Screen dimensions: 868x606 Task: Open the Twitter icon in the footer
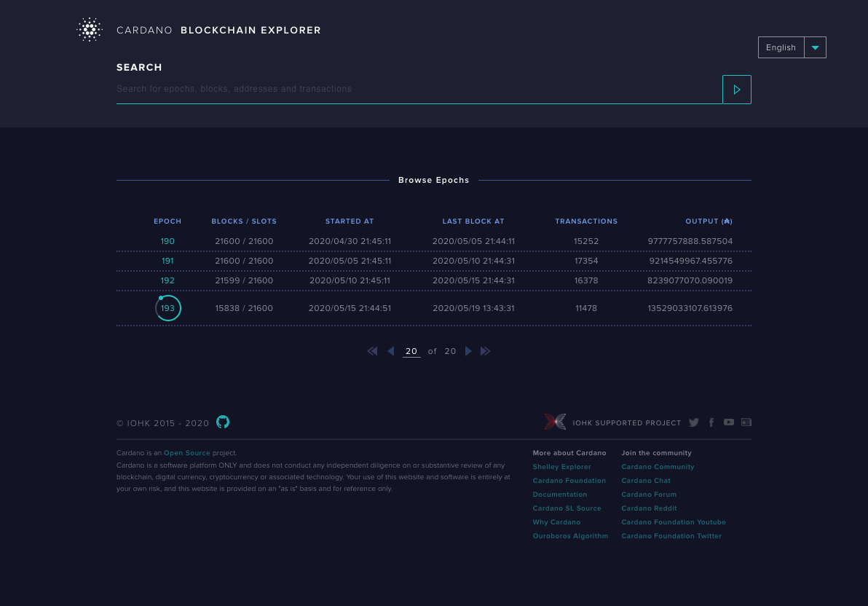coord(693,422)
